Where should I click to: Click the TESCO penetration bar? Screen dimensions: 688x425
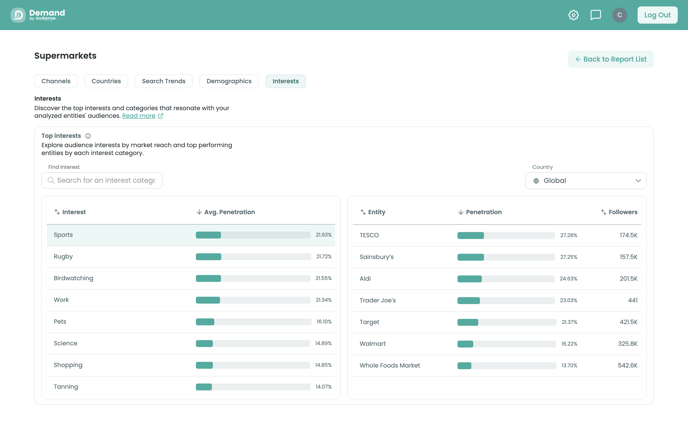(506, 236)
